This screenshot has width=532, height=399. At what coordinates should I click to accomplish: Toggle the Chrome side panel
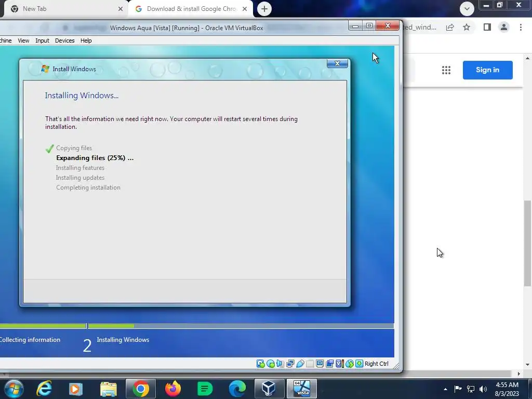coord(487,27)
